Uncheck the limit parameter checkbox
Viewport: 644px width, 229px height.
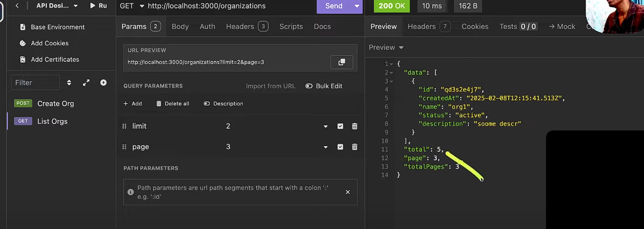340,126
